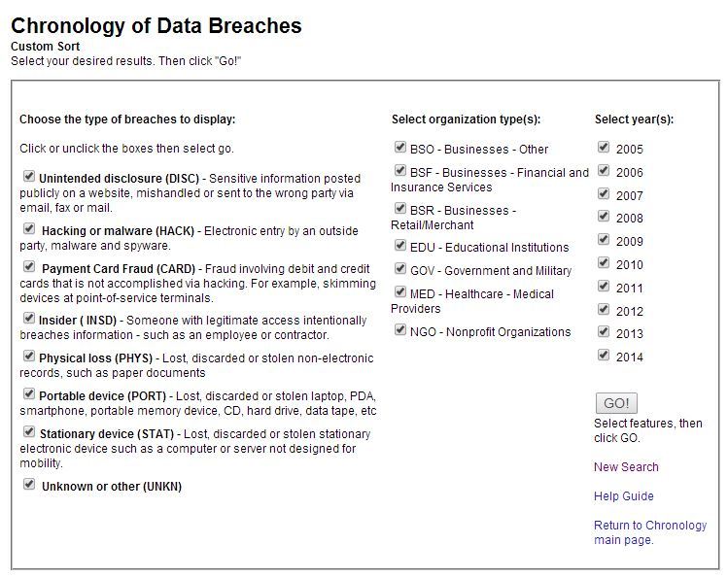Uncheck Stationary device (STAT) checkbox
The width and height of the screenshot is (728, 579).
pos(29,431)
